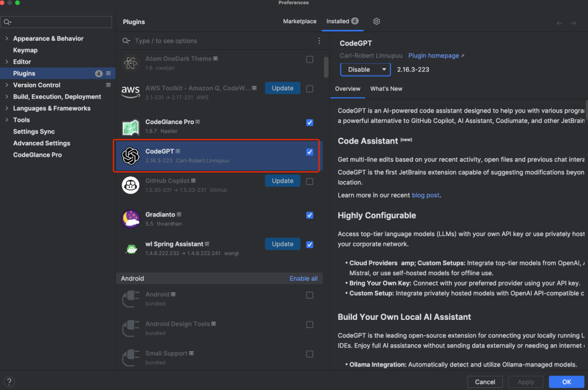Navigate forward with the right arrow
588x390 pixels.
pos(573,23)
